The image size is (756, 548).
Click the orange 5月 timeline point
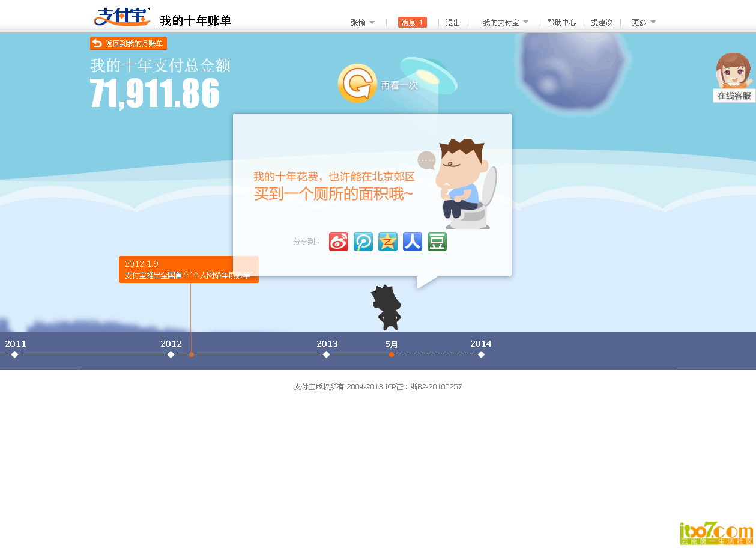point(392,355)
